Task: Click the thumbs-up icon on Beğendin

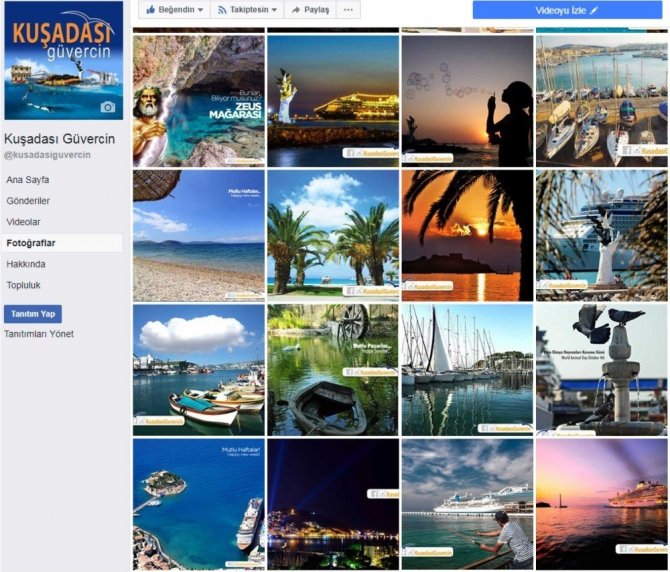Action: pyautogui.click(x=150, y=9)
